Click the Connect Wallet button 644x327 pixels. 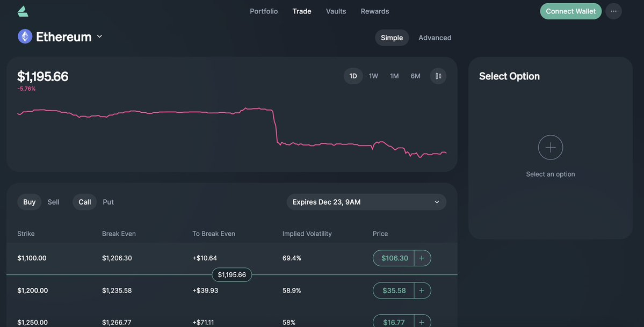570,11
